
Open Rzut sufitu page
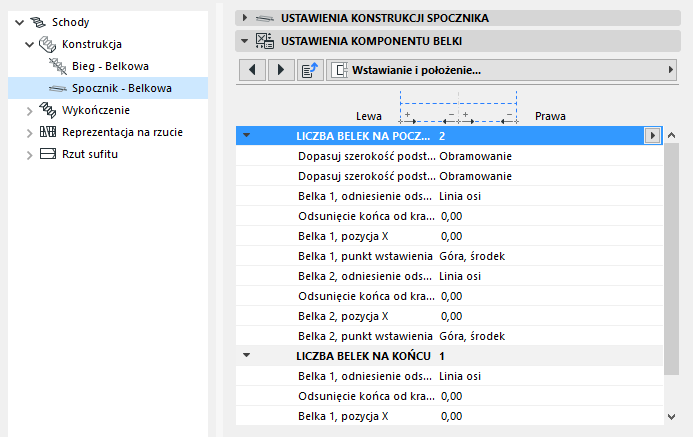(x=90, y=154)
